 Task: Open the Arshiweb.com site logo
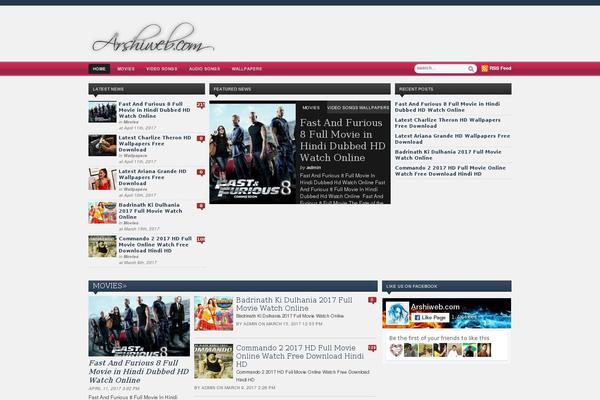click(153, 38)
